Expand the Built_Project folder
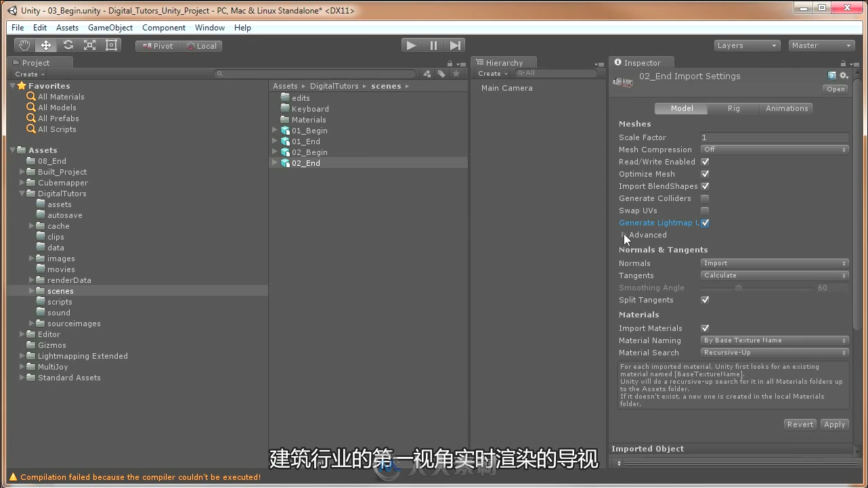This screenshot has height=488, width=868. point(22,172)
